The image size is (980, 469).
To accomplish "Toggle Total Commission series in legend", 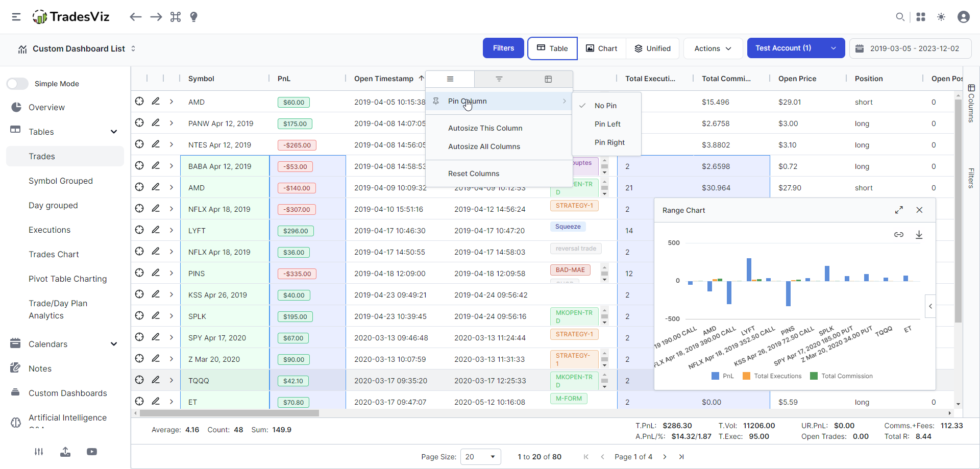I will tap(841, 376).
